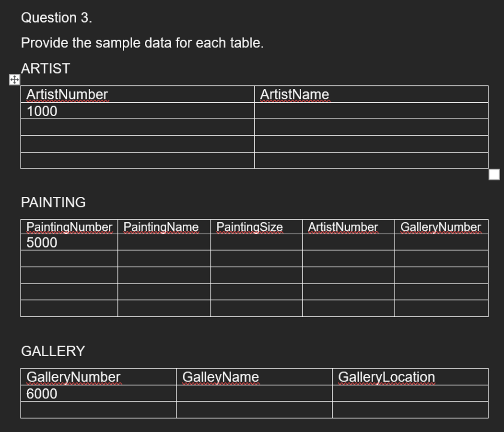
Task: Click the empty ArtistName cell beside 1000
Action: (x=371, y=111)
